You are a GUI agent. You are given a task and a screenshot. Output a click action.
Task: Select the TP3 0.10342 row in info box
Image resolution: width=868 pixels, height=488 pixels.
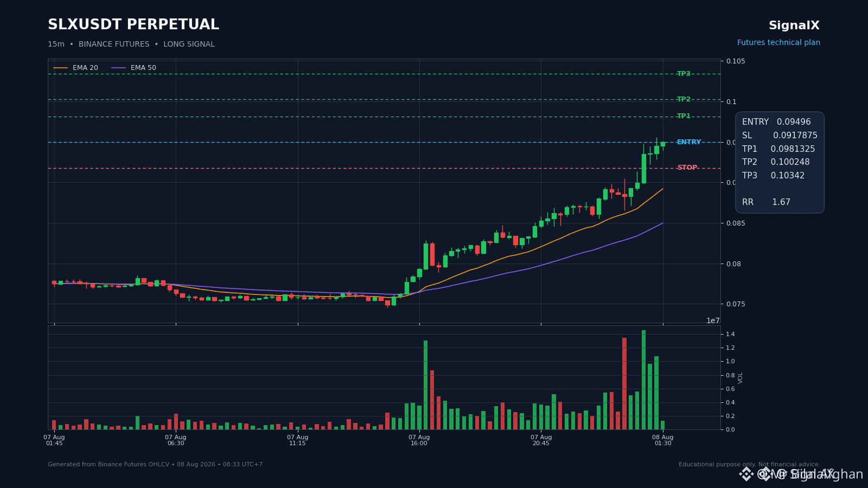(773, 176)
